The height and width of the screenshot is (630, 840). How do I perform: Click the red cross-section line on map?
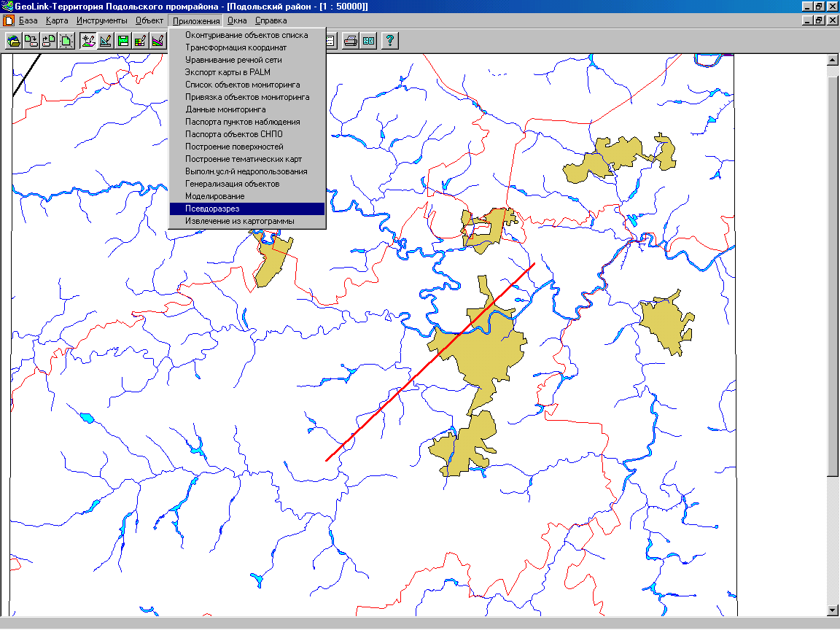430,362
